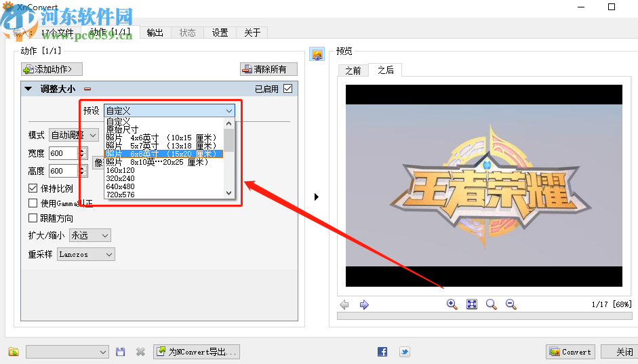Image resolution: width=638 pixels, height=364 pixels.
Task: Choose 照片 5x7英寸 preset
Action: coord(163,146)
